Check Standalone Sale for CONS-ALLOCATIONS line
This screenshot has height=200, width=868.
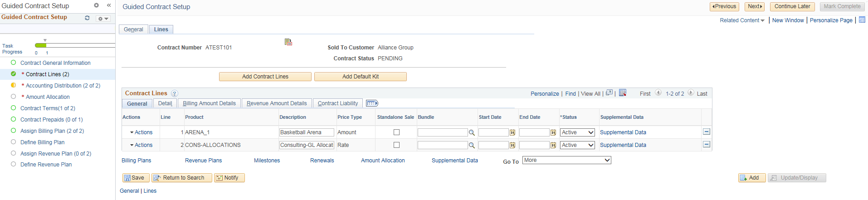396,145
